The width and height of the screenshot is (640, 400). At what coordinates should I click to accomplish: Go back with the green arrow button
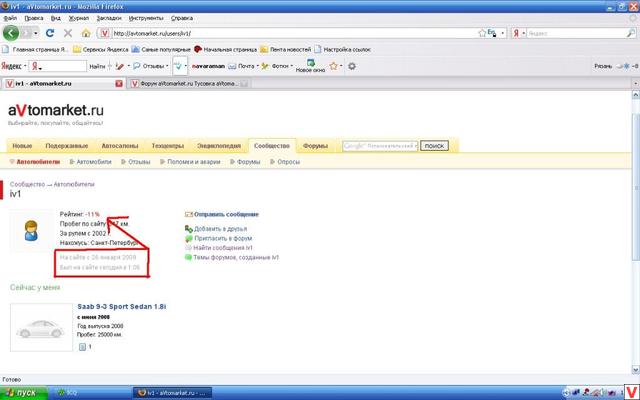[11, 33]
